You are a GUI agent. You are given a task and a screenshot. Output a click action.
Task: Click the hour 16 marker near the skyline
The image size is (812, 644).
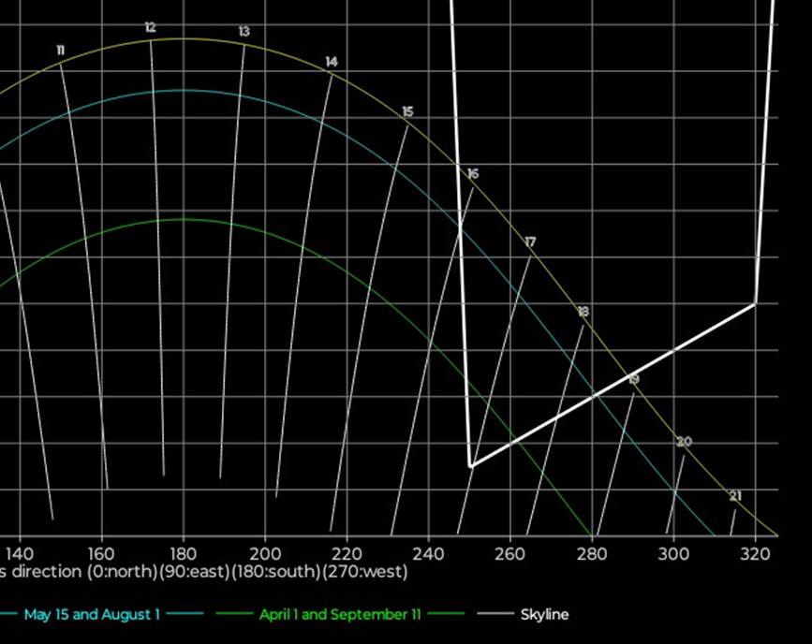tap(473, 174)
